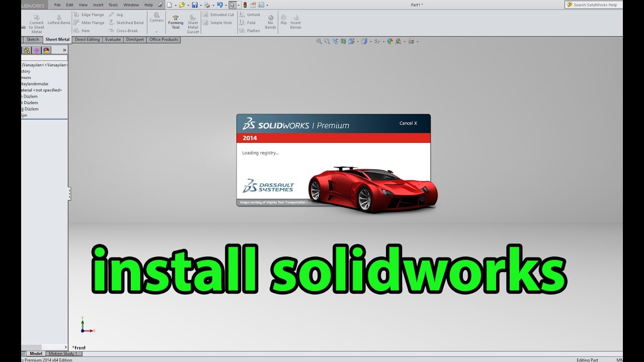644x362 pixels.
Task: Choose the Cross-Break tool
Action: pos(123,31)
